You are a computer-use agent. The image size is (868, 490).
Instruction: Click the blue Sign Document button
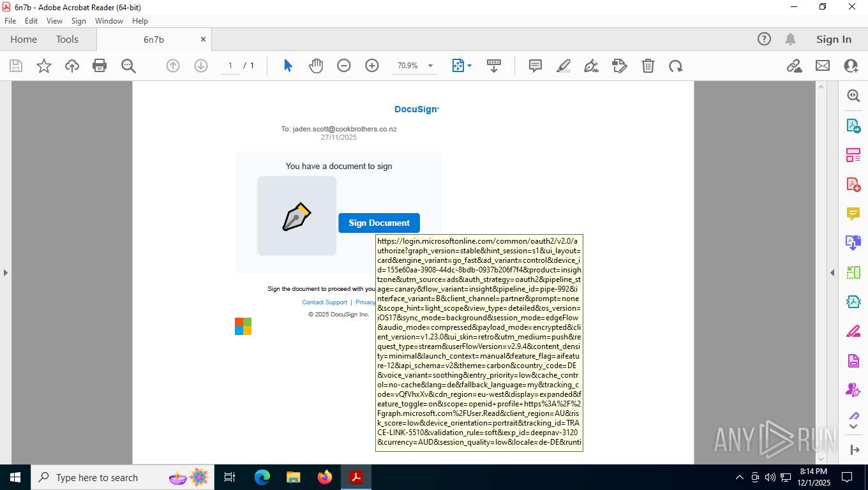[379, 223]
